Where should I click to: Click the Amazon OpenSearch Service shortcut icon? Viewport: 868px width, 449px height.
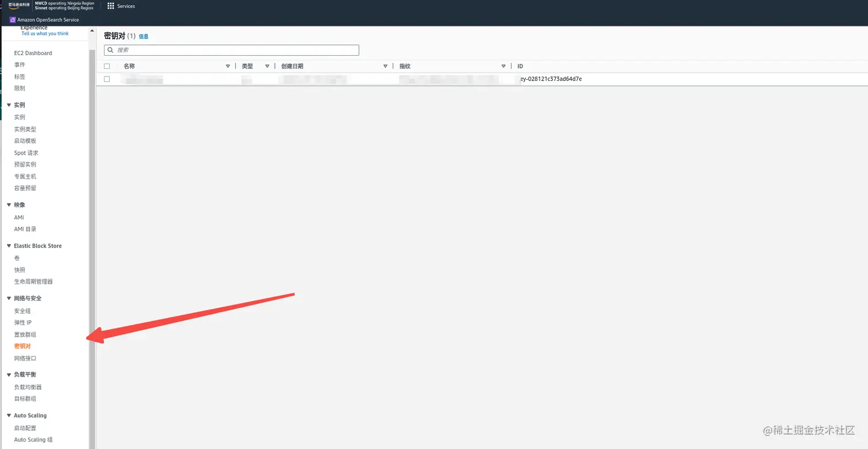(13, 20)
